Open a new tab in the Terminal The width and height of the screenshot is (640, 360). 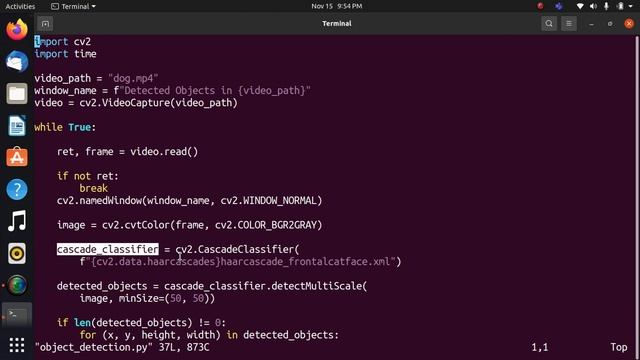pos(45,24)
